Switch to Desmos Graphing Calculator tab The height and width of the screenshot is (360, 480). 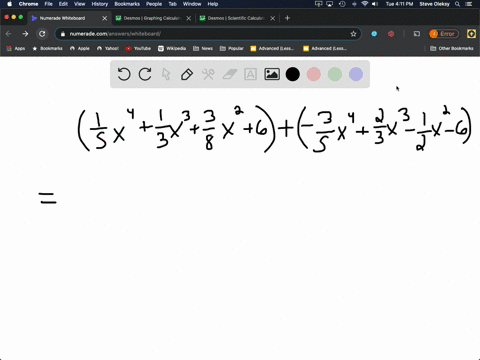(152, 18)
